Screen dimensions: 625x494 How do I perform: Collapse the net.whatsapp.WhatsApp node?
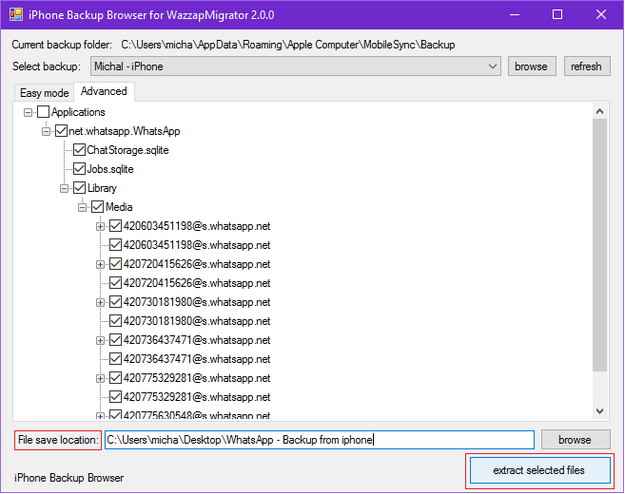46,131
